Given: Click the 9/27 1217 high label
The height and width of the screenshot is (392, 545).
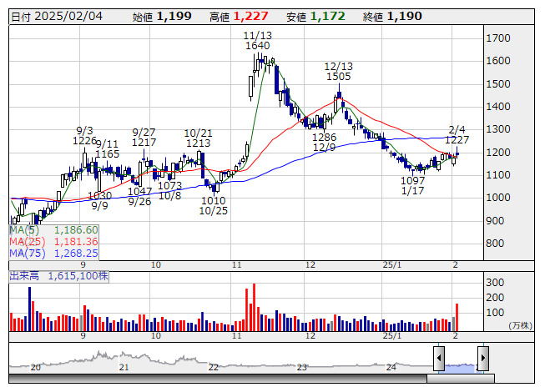Looking at the screenshot, I should click(144, 137).
